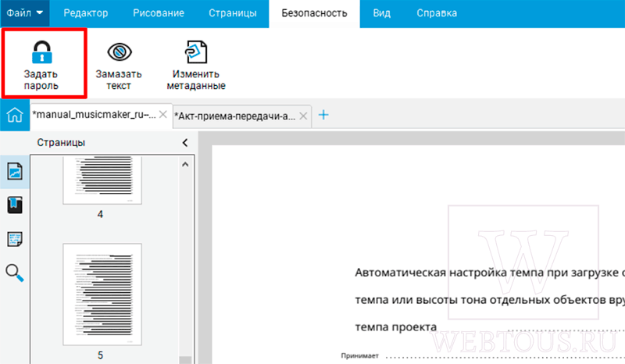625x364 pixels.
Task: Switch to the Рисование tab
Action: click(159, 13)
